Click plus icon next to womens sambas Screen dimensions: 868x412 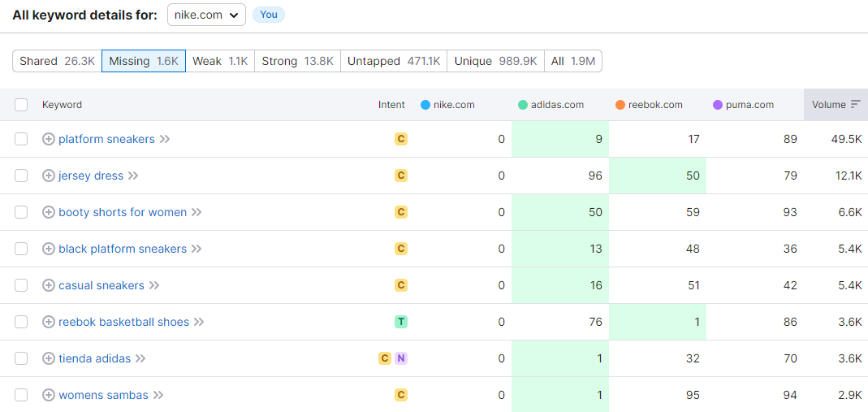49,395
